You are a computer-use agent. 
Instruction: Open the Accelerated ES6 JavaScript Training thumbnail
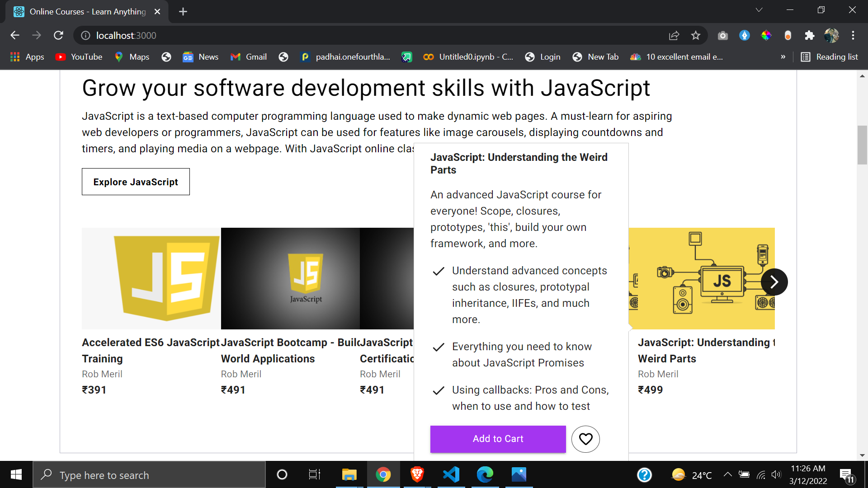[151, 278]
